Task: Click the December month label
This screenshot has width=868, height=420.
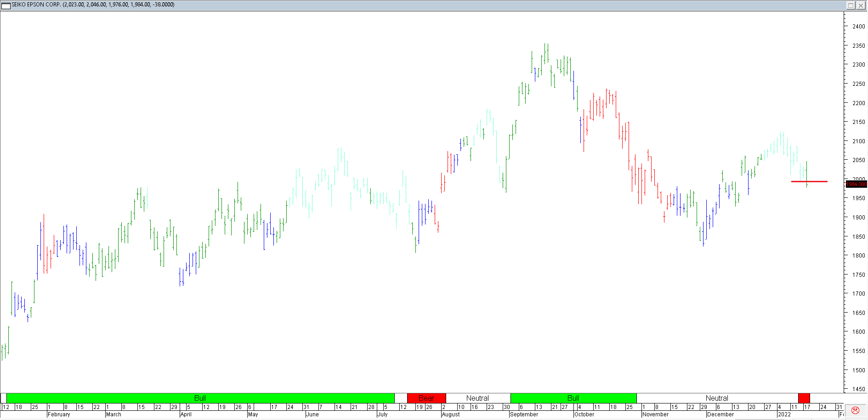Action: pos(720,414)
